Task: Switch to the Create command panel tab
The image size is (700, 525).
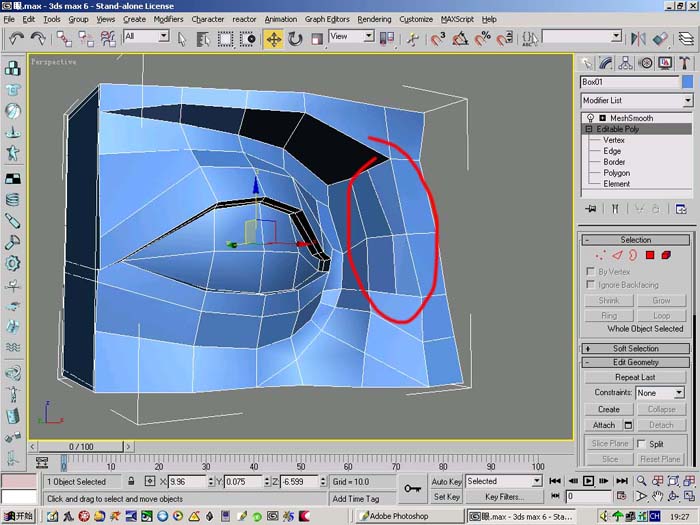Action: [x=586, y=63]
